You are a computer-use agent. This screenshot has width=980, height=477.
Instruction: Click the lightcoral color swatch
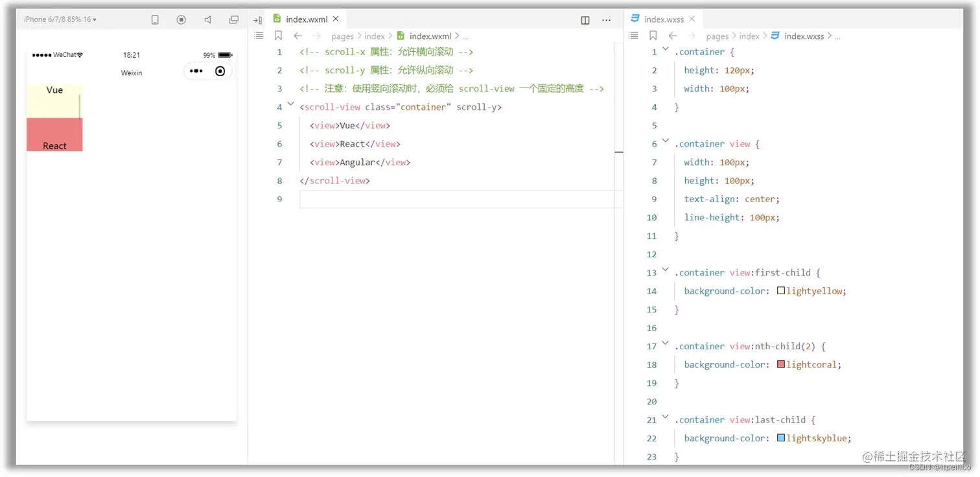[781, 365]
